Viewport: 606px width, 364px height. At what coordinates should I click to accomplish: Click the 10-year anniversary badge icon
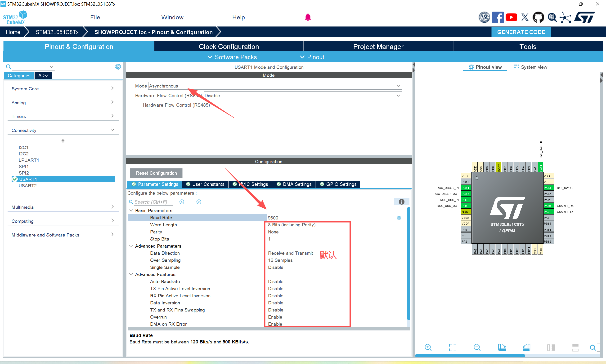[484, 18]
